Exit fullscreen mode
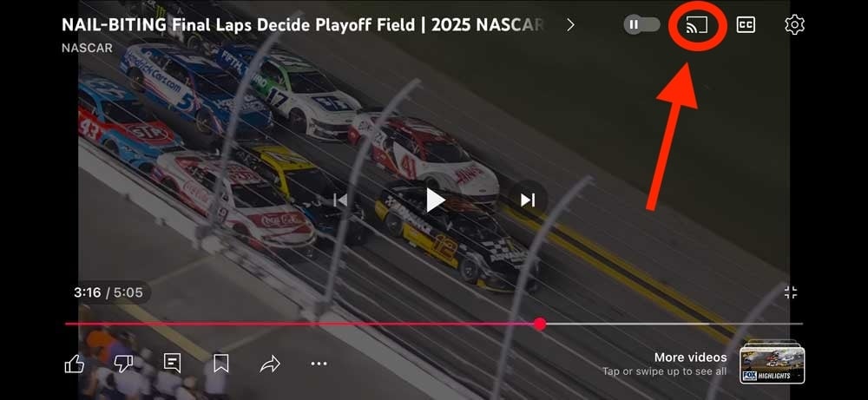 click(x=791, y=292)
